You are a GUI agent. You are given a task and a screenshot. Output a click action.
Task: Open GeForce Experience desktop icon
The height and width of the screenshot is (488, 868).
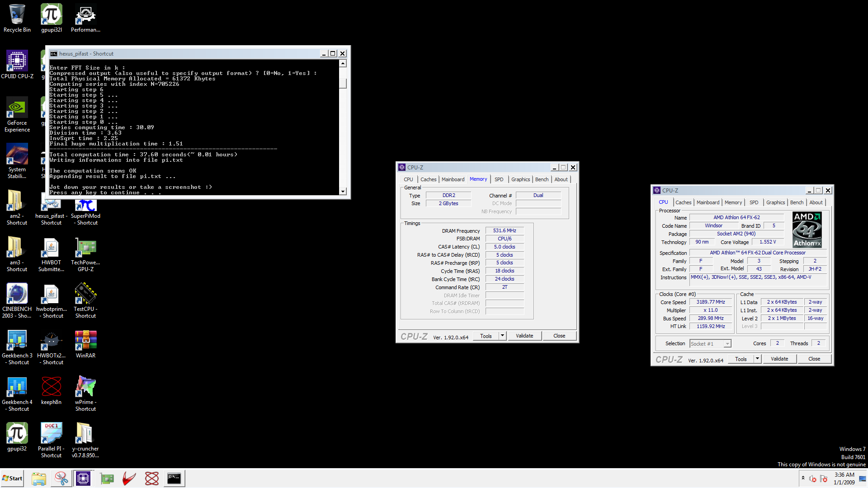(x=17, y=114)
